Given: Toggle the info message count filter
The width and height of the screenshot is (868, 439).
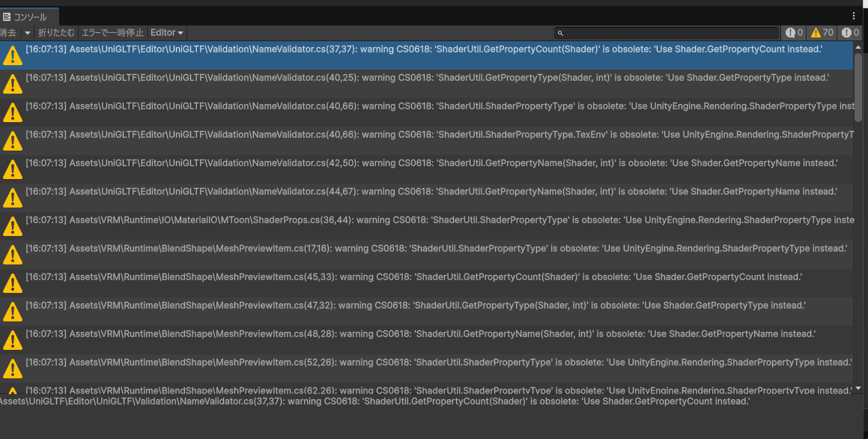Looking at the screenshot, I should click(x=794, y=33).
